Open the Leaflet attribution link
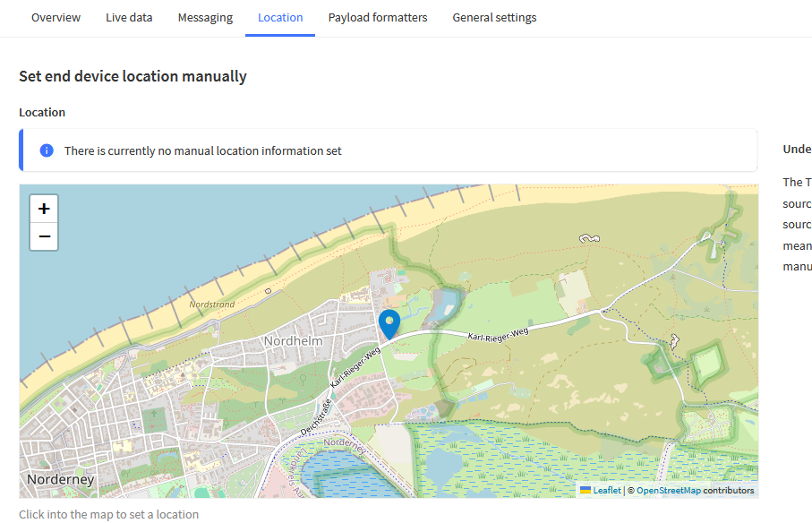The width and height of the screenshot is (812, 523). pos(607,491)
